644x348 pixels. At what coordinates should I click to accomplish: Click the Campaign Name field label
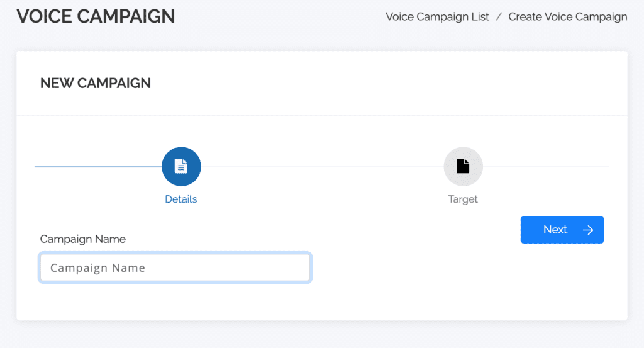point(83,239)
